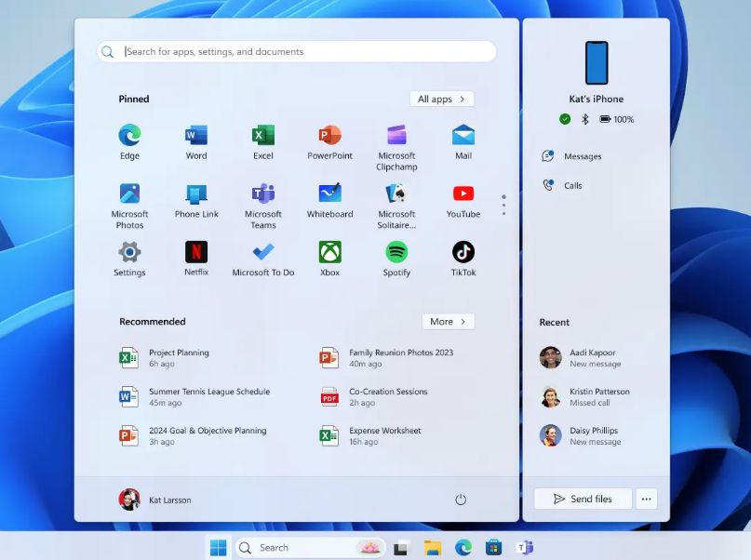Open Microsoft Teams from the pinned grid
Screen dimensions: 751x560
pos(263,206)
